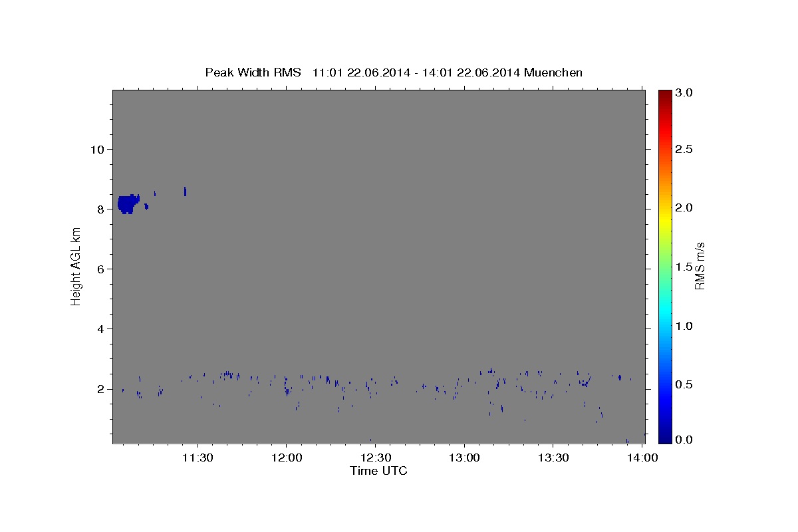The image size is (798, 532).
Task: Click the colorbar label 0.5
Action: [x=684, y=384]
